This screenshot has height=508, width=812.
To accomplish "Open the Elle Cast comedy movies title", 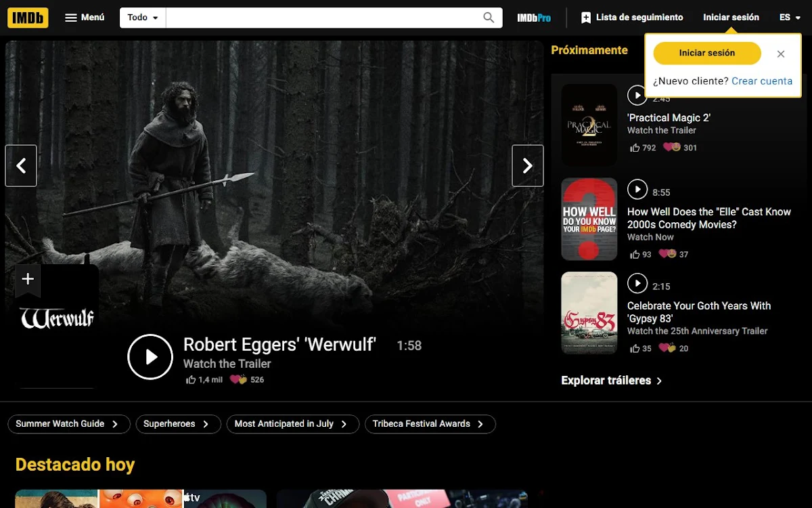I will coord(709,218).
